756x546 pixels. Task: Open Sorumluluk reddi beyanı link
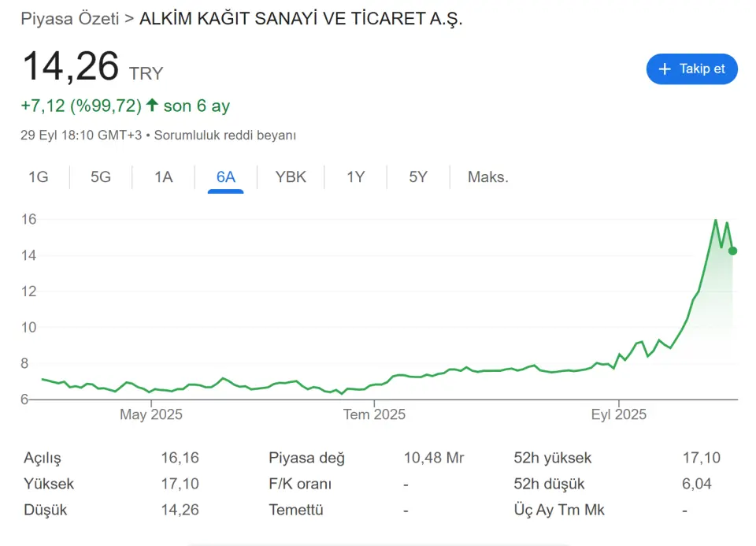[x=224, y=135]
